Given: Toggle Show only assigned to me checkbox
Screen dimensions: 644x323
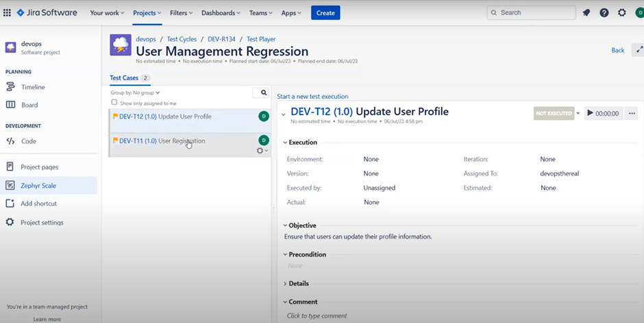Looking at the screenshot, I should coord(114,103).
